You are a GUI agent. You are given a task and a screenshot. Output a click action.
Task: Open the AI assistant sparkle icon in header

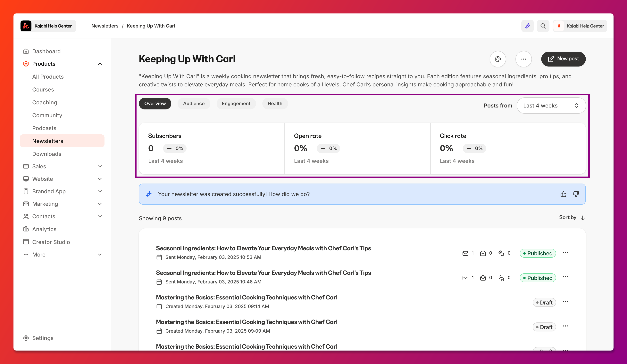tap(527, 26)
